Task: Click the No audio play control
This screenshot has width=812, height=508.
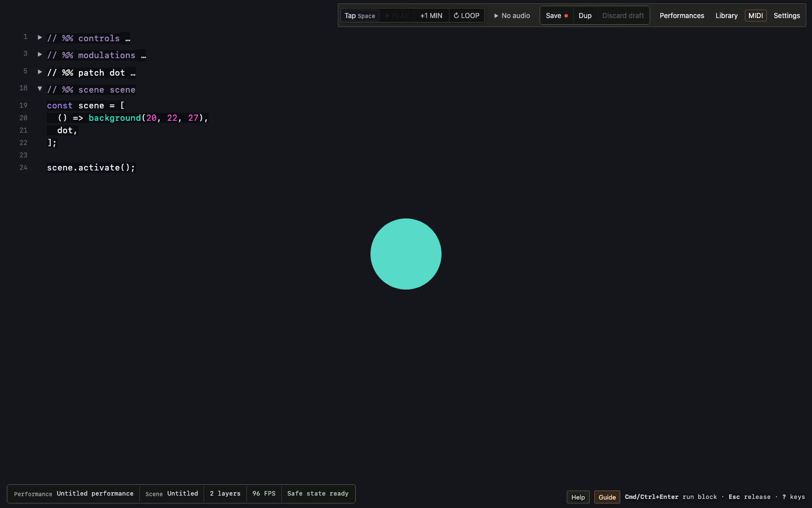Action: (512, 16)
